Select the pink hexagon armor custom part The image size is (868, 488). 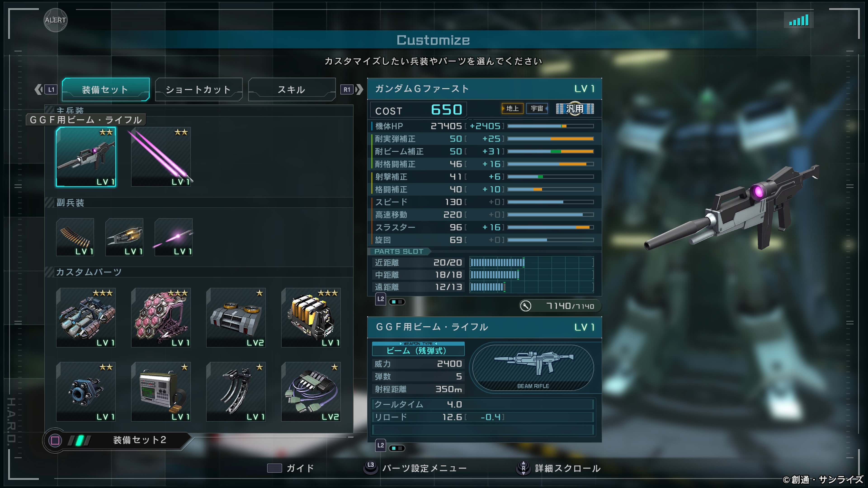[161, 318]
